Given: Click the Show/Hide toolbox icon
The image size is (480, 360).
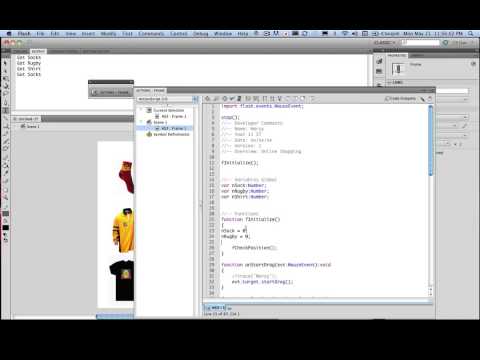Looking at the screenshot, I should coord(313,99).
